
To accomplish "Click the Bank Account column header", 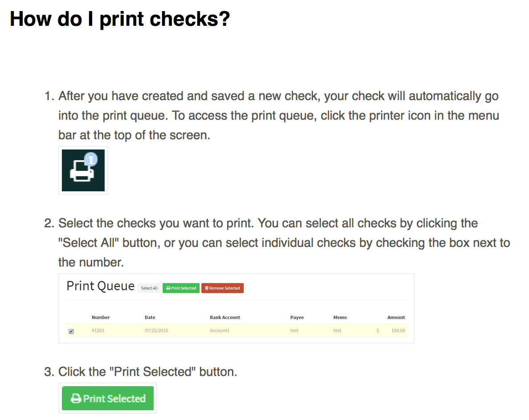I will coord(225,317).
